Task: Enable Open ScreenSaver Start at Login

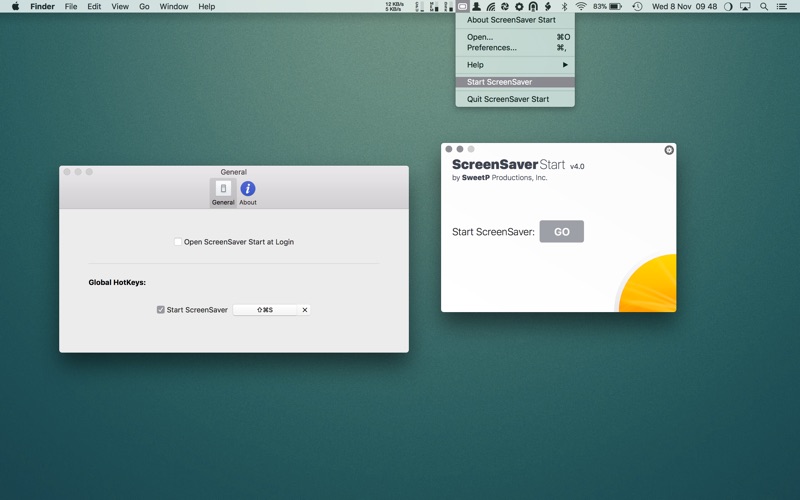Action: (178, 242)
